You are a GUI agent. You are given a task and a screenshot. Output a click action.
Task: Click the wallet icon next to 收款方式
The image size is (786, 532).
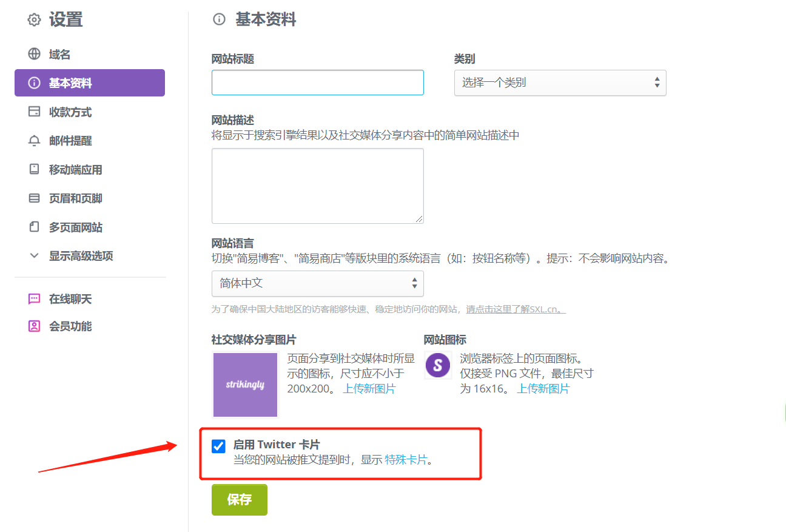pyautogui.click(x=35, y=112)
